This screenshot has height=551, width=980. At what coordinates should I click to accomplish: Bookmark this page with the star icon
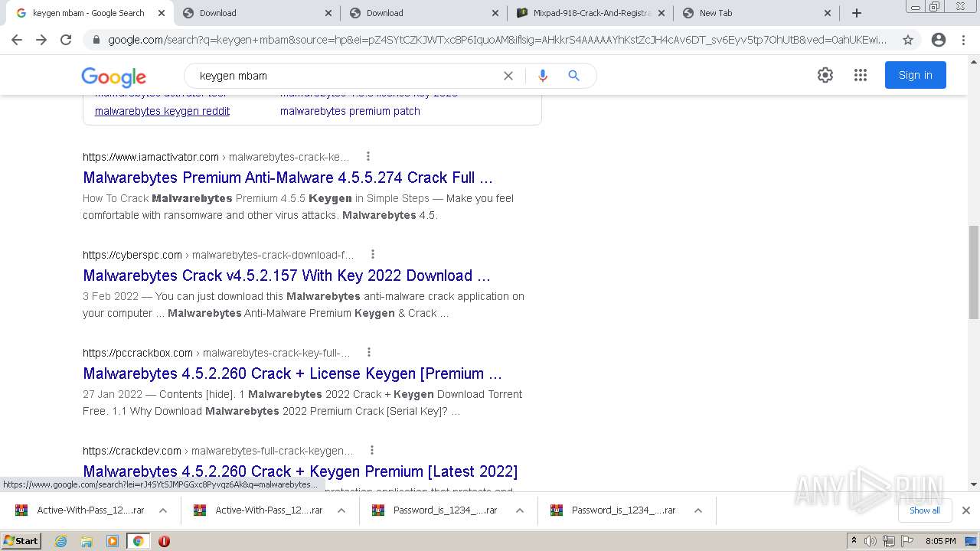[x=908, y=40]
